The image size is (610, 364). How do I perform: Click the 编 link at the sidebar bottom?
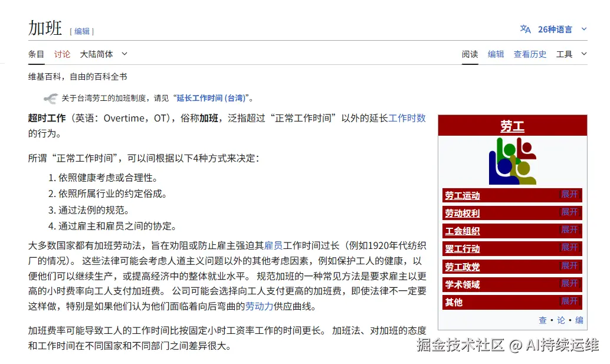(x=579, y=320)
